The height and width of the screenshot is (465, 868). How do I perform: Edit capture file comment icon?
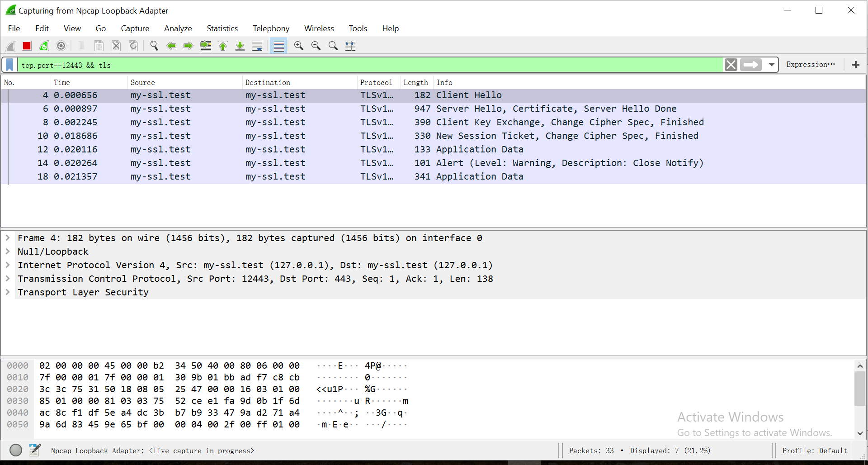pos(35,450)
